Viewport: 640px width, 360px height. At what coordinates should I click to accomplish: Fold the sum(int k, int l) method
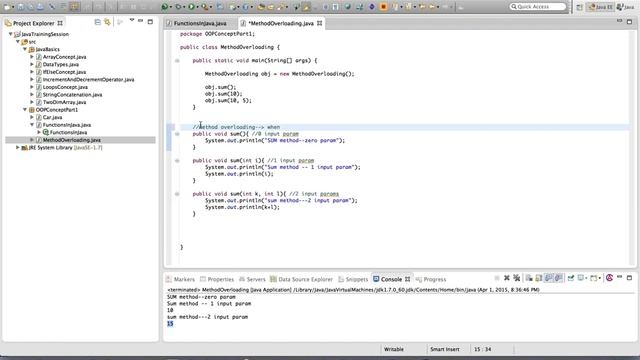coord(177,194)
